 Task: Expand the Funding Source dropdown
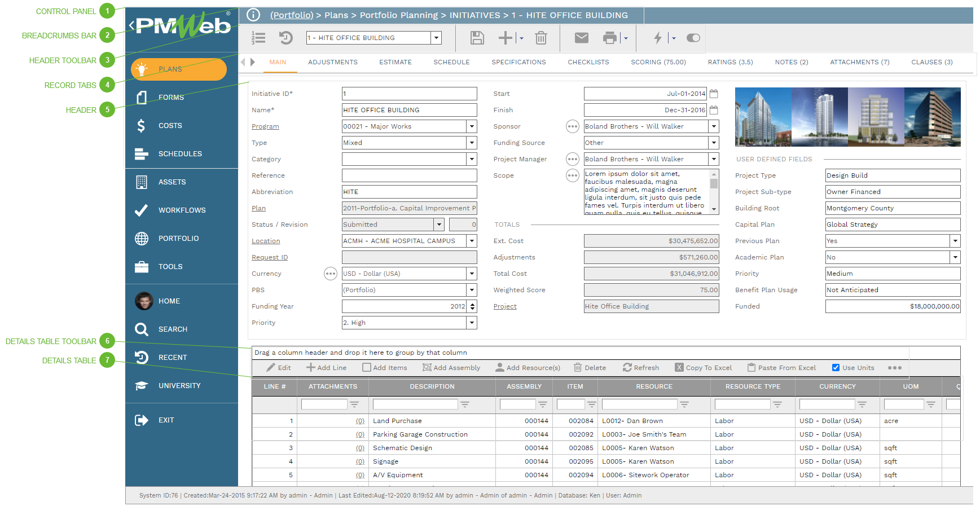coord(714,143)
